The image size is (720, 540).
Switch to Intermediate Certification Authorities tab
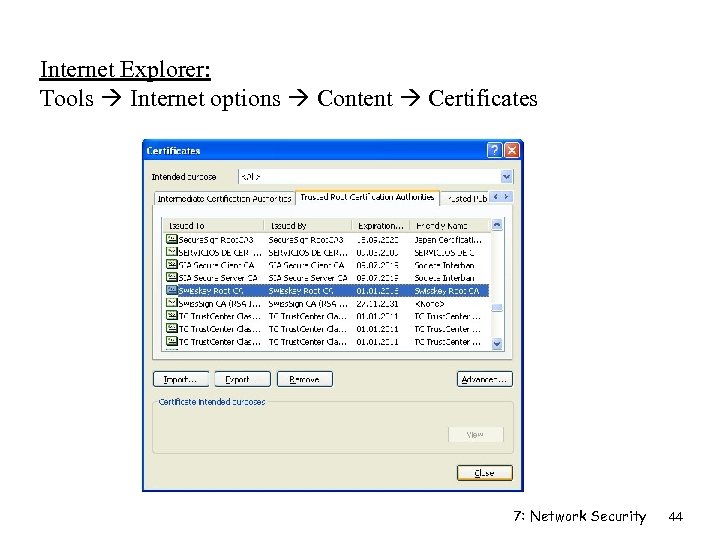coord(224,198)
